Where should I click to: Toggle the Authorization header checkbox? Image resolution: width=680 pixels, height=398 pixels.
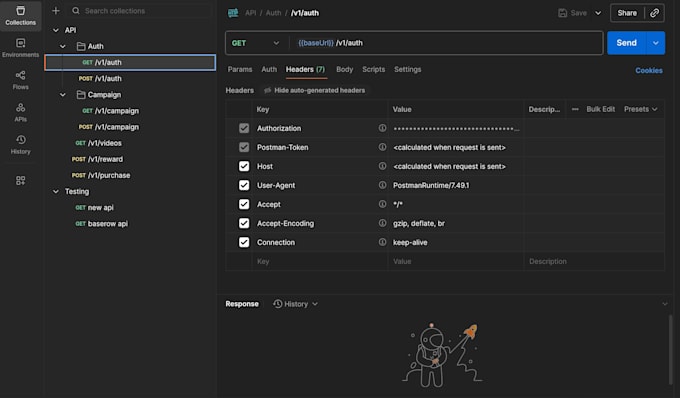(244, 128)
